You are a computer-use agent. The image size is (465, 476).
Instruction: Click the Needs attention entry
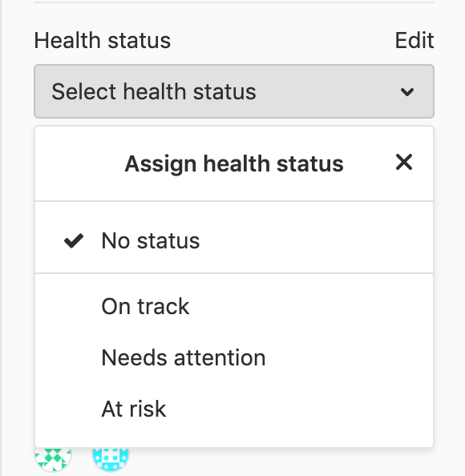coord(234,357)
